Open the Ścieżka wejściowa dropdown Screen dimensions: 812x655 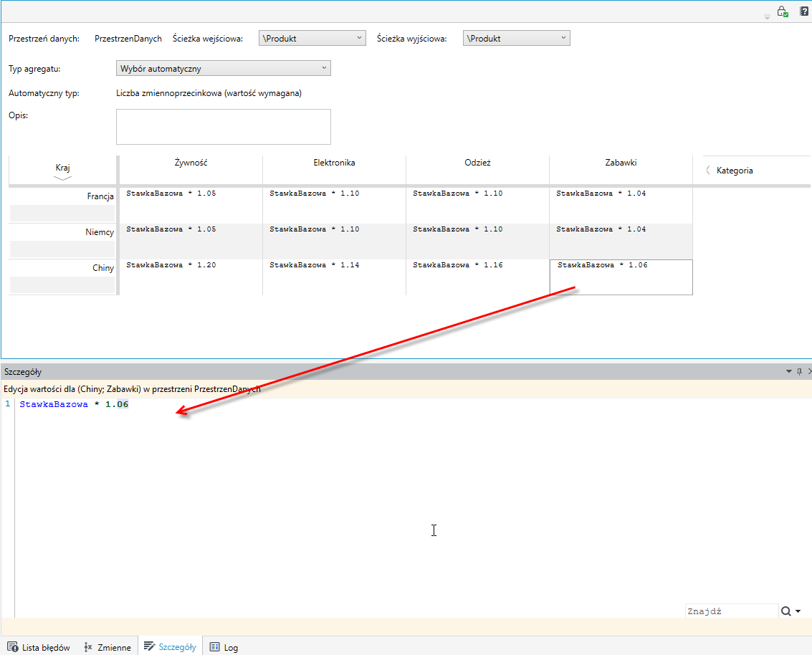coord(312,38)
